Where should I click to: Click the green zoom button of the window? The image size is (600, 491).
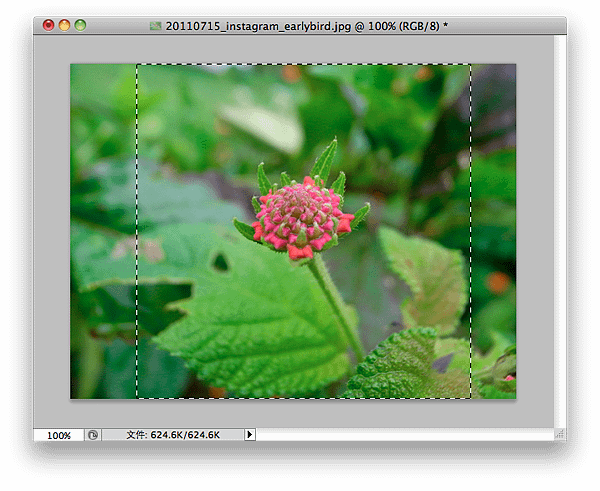(x=80, y=25)
